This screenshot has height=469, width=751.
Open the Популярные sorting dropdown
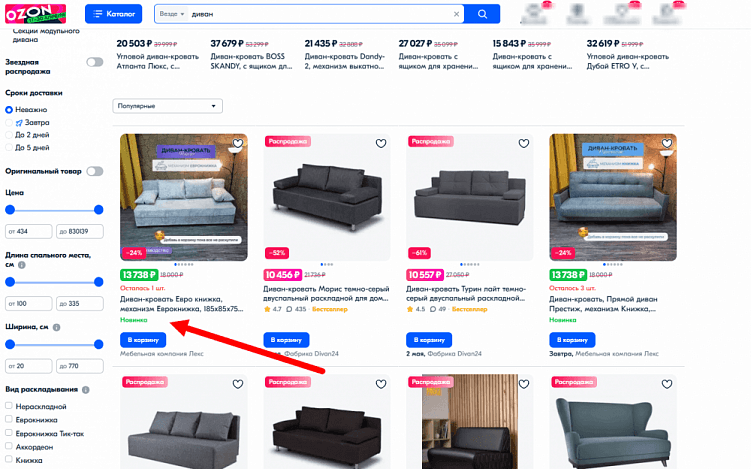(168, 106)
